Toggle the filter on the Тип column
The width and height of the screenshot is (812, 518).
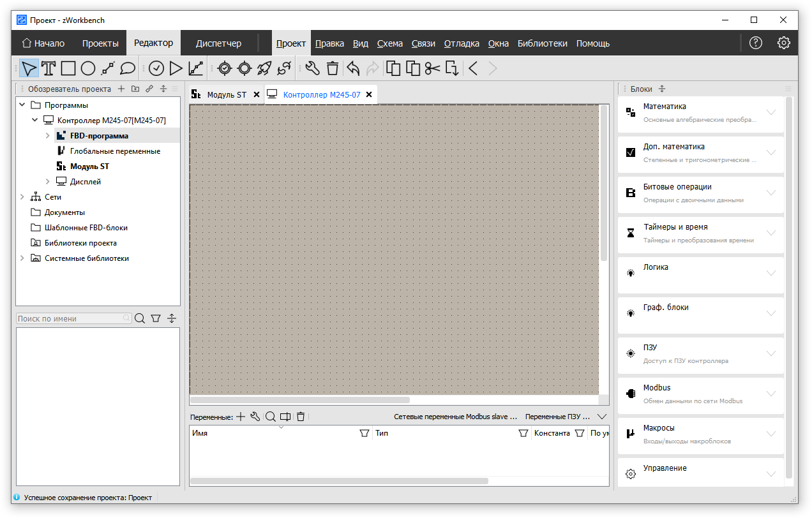point(523,433)
